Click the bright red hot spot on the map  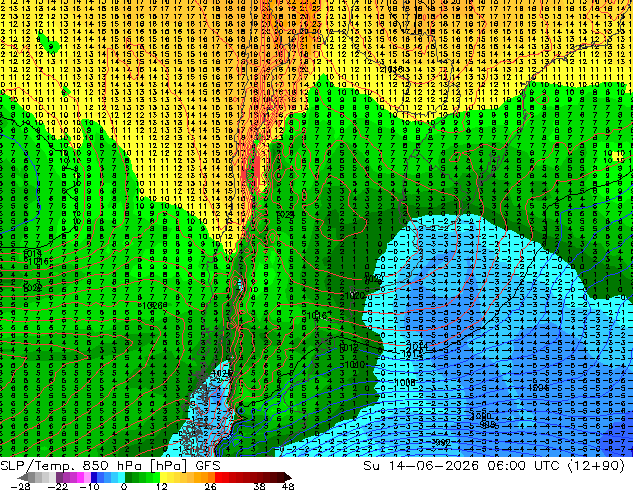click(256, 167)
